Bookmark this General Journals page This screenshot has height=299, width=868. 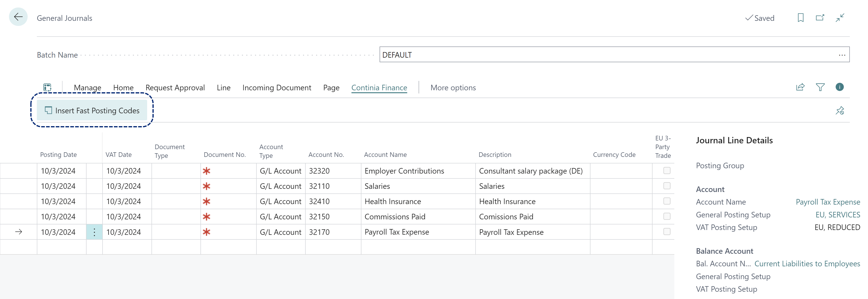[801, 18]
